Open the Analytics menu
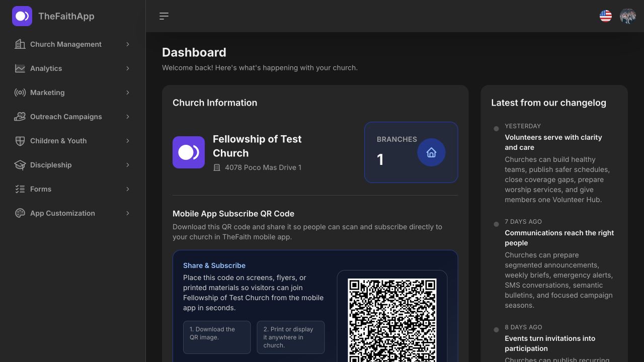The width and height of the screenshot is (644, 362). [x=73, y=68]
